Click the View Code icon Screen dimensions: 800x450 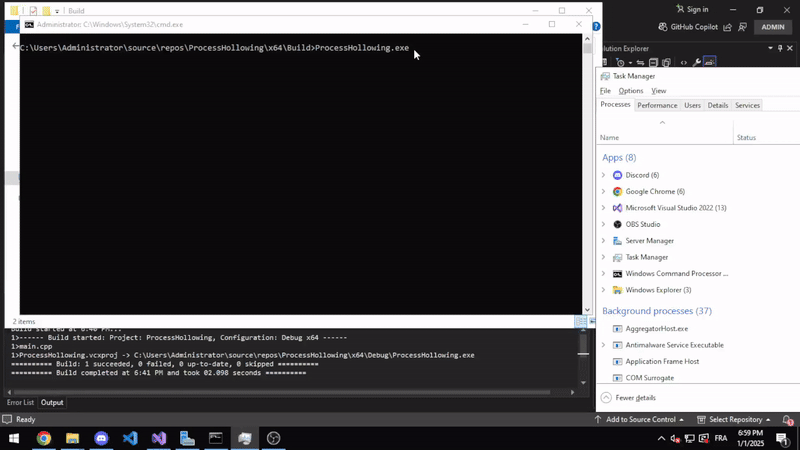[684, 62]
